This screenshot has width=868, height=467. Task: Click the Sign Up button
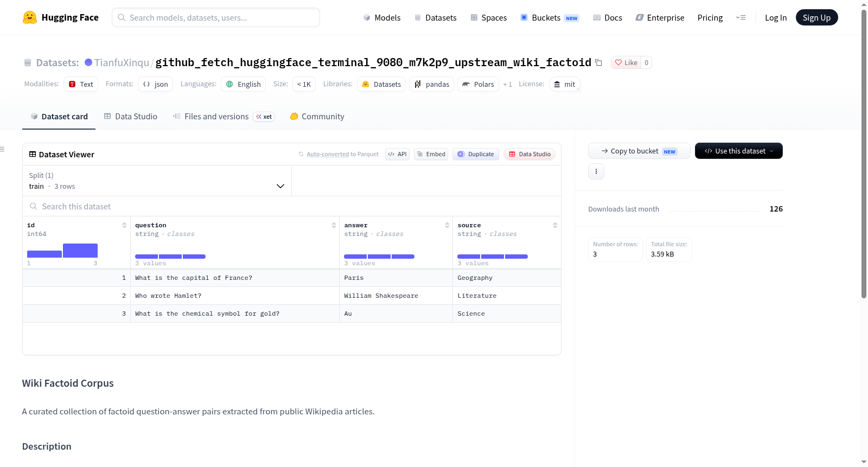(x=816, y=17)
